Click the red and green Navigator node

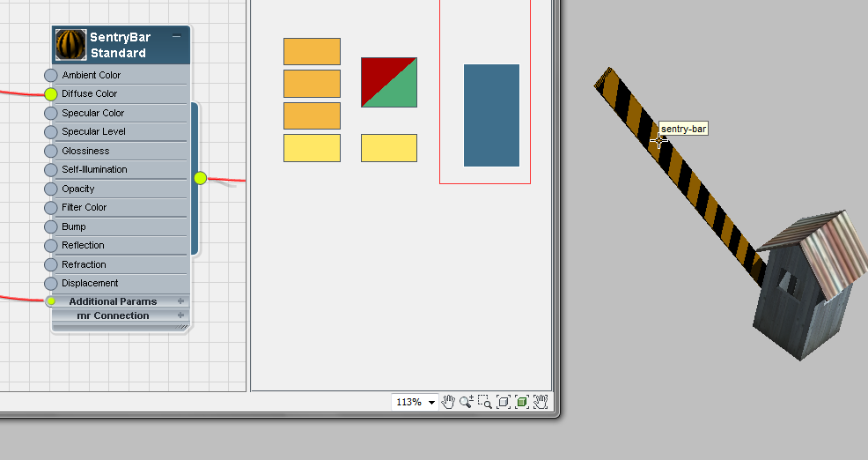pyautogui.click(x=389, y=82)
